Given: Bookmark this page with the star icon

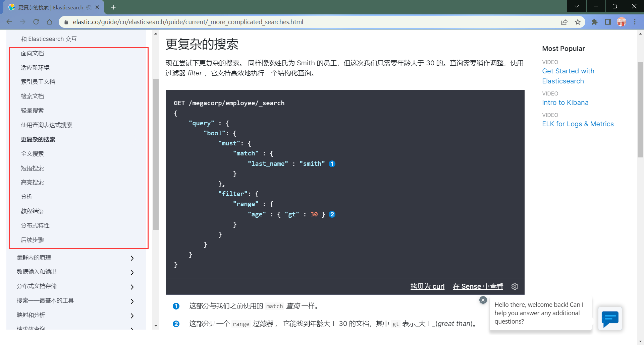Looking at the screenshot, I should pos(578,22).
